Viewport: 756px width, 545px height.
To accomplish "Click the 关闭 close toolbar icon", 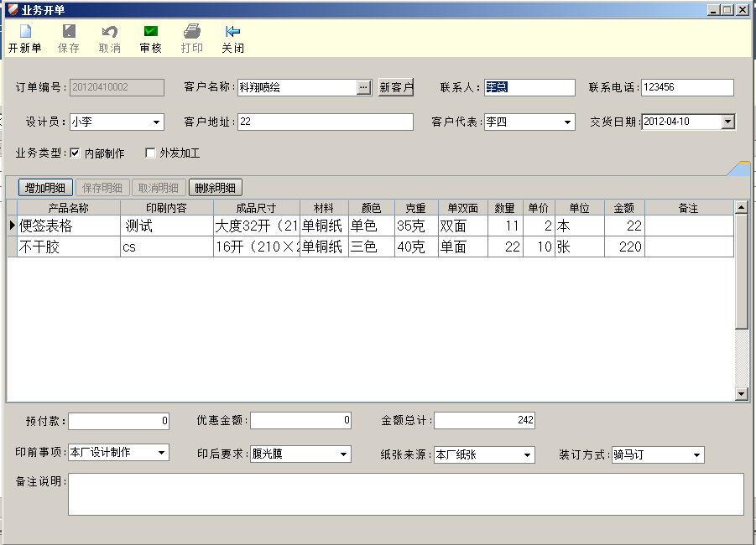I will point(232,32).
